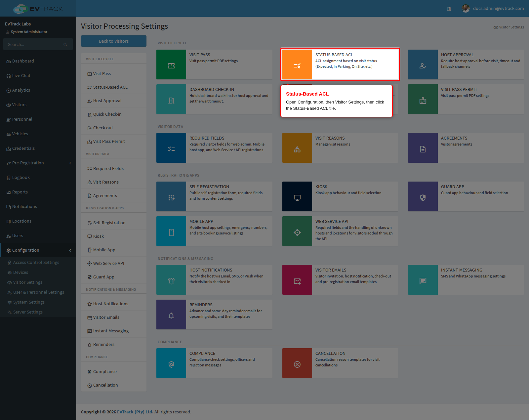The height and width of the screenshot is (420, 529).
Task: Open the Required Fields checklist icon tile
Action: pyautogui.click(x=171, y=148)
